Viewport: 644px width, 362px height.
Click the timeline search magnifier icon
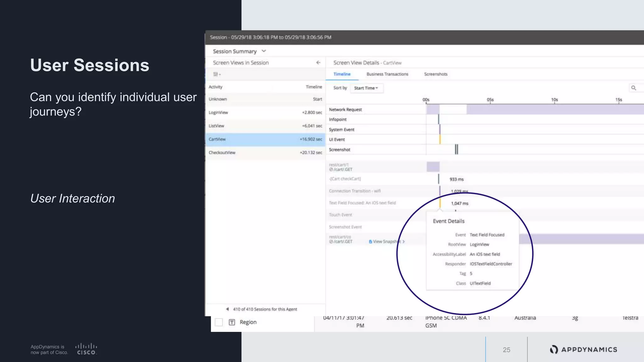(634, 88)
